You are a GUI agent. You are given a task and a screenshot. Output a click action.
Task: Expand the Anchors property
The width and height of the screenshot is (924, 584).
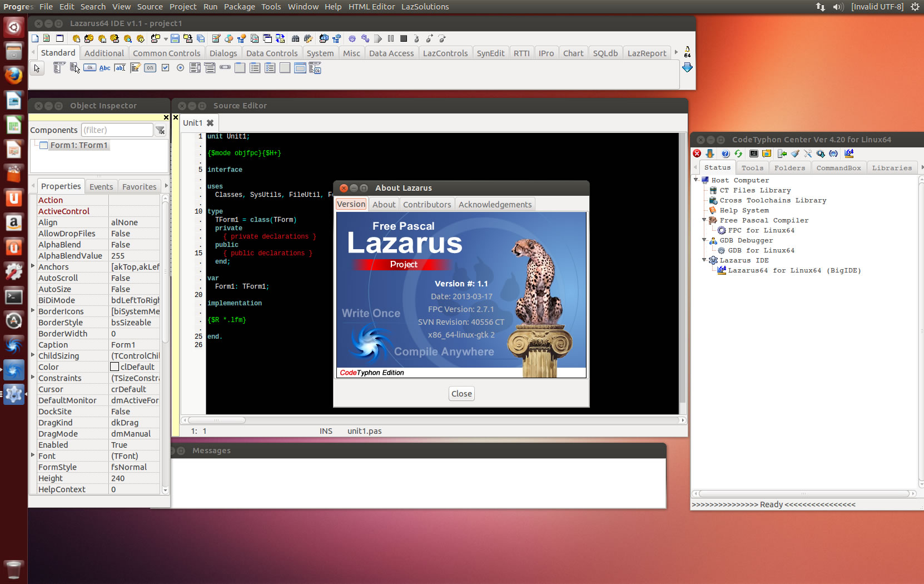[33, 266]
